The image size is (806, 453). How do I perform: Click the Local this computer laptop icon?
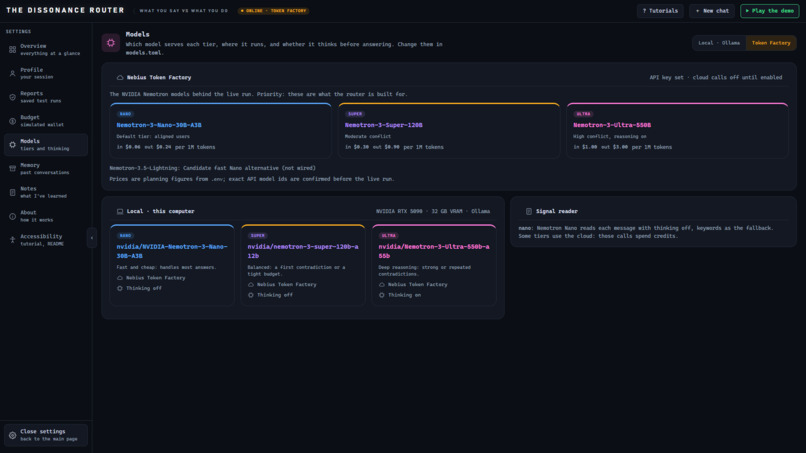pos(120,211)
